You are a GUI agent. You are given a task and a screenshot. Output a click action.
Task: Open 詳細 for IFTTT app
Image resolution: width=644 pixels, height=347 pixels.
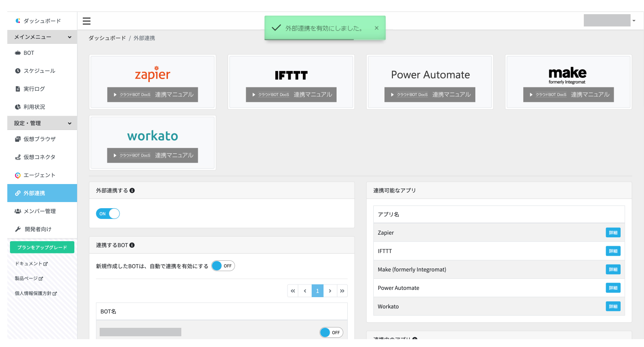click(x=613, y=251)
